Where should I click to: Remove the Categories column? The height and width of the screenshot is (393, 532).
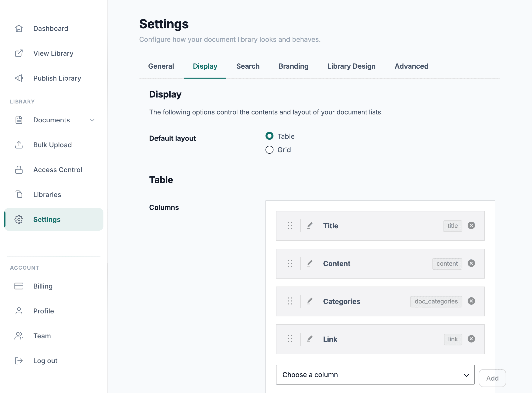[471, 301]
